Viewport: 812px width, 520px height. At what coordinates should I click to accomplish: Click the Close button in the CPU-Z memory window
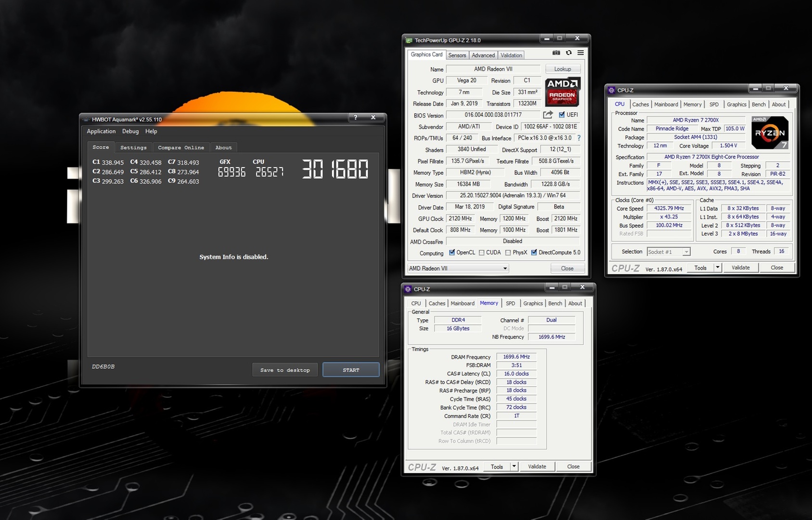[573, 467]
